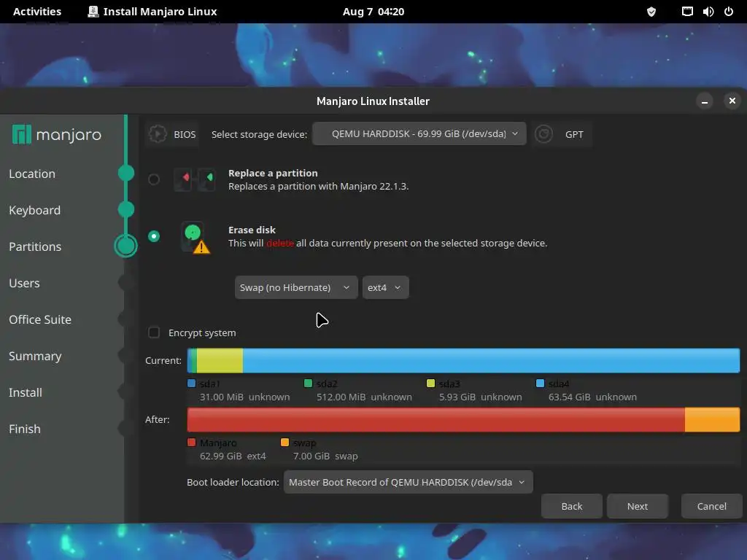
Task: Click "Replaces a partition with Manjaro 22.1.3." text
Action: click(318, 186)
